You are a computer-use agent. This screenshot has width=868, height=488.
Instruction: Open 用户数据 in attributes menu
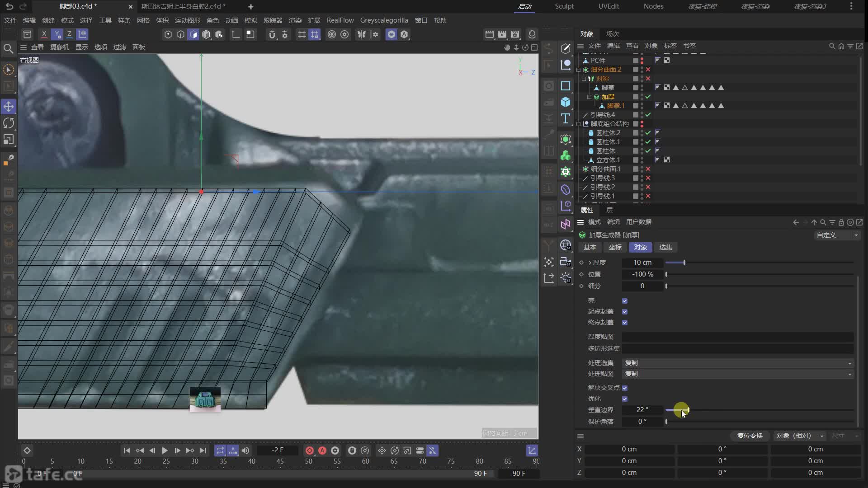[638, 222]
